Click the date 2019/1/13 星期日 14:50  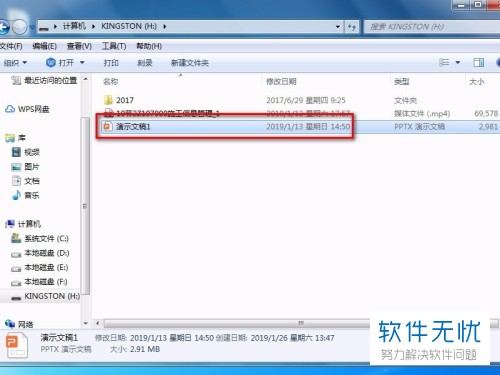(x=308, y=127)
